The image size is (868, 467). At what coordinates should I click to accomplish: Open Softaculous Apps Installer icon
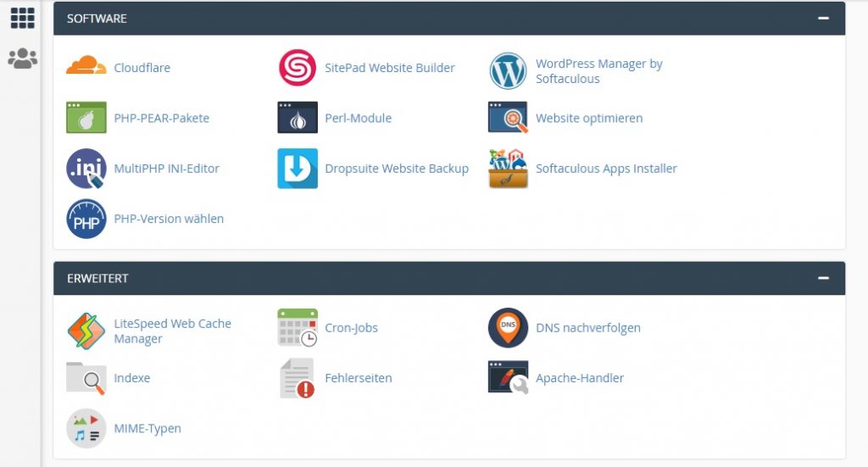coord(508,169)
